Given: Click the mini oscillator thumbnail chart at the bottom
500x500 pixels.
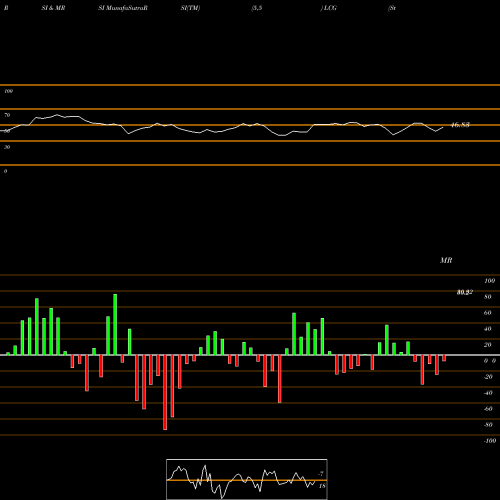Looking at the screenshot, I should (x=247, y=479).
